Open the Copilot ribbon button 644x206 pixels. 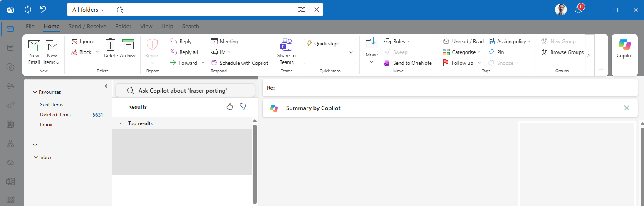(x=624, y=49)
